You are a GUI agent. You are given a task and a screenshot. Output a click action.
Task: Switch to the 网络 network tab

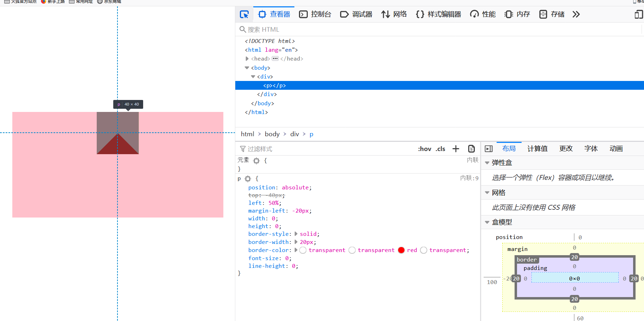pos(394,14)
